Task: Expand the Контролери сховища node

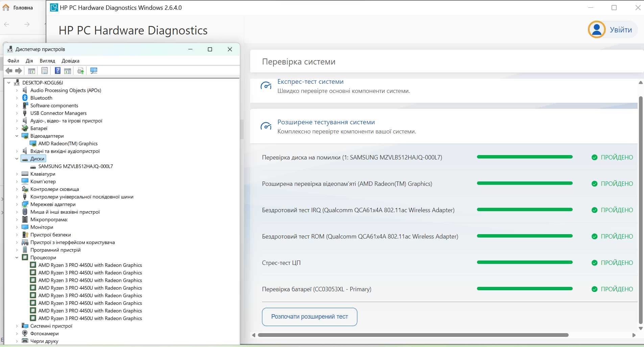Action: [x=17, y=189]
